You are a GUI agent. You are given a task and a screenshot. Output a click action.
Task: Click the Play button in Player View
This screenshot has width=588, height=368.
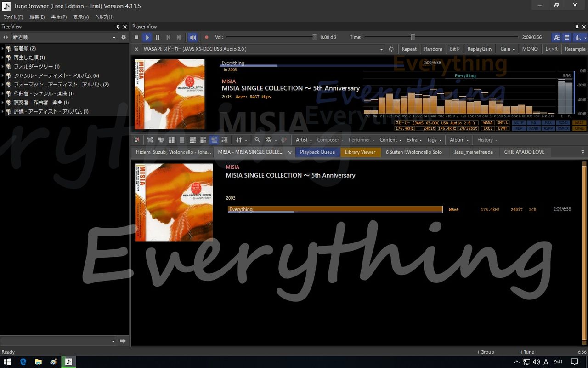coord(147,37)
